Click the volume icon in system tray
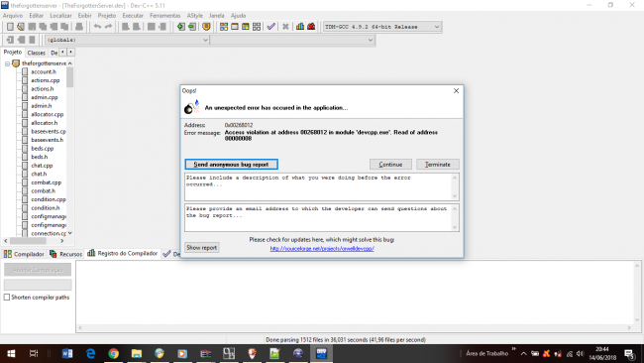 [580, 353]
